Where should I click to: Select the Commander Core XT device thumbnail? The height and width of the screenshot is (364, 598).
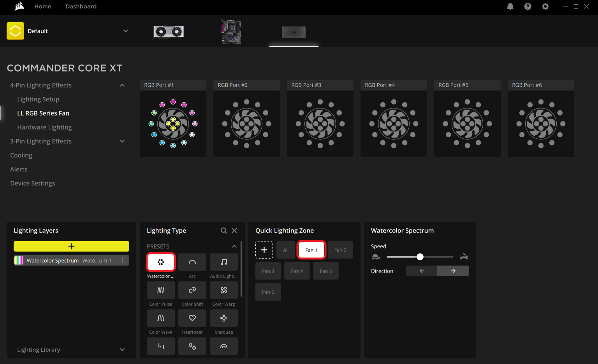pyautogui.click(x=294, y=32)
